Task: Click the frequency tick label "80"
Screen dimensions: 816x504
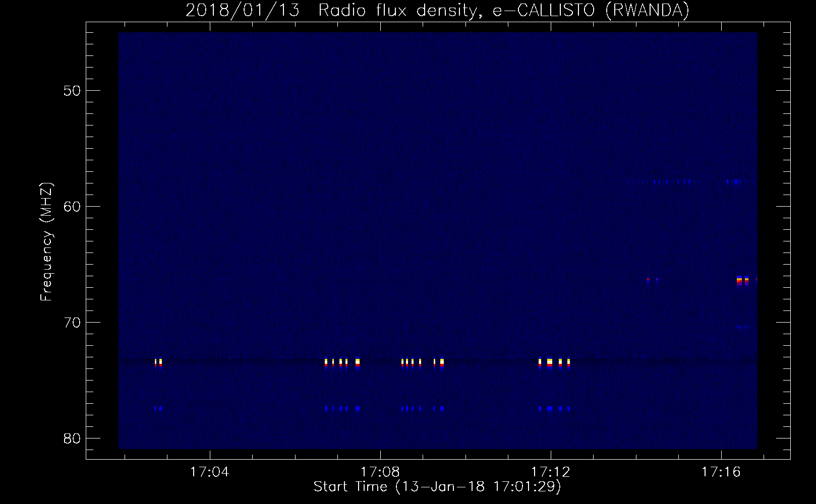Action: click(x=73, y=438)
